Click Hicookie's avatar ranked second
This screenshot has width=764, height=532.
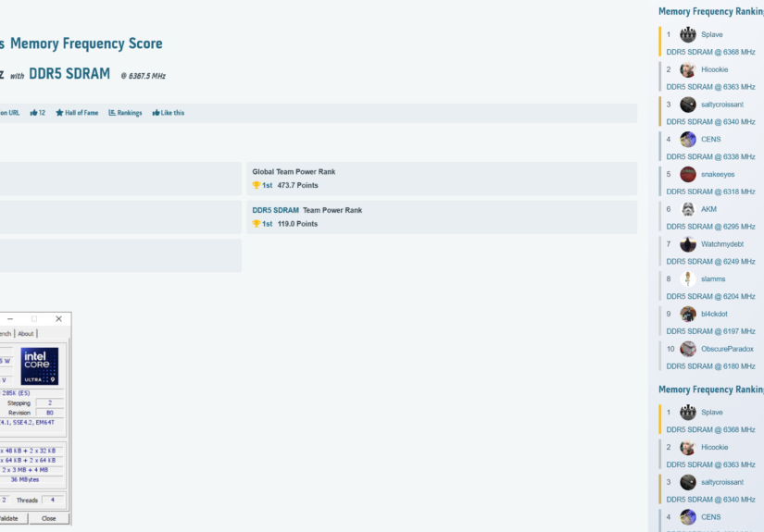click(688, 70)
